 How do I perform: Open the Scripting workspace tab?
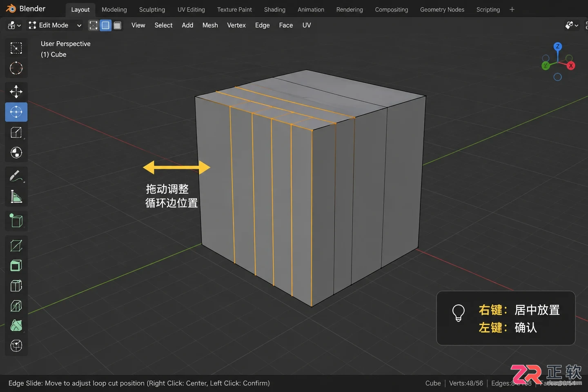[x=488, y=9]
